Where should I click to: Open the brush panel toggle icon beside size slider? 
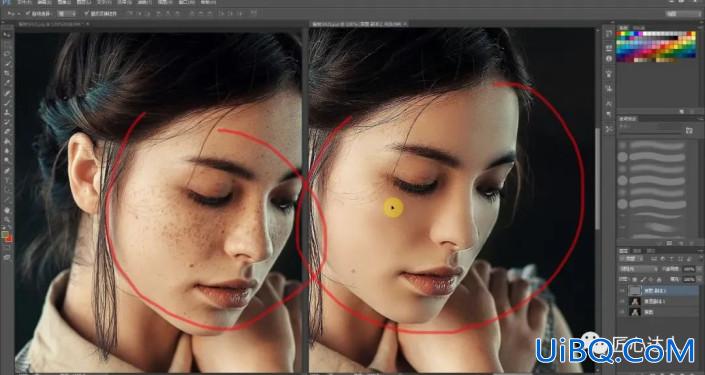689,130
